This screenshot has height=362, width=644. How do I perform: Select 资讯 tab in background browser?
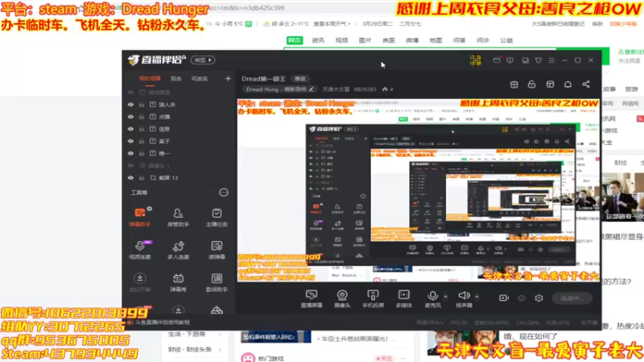[318, 40]
